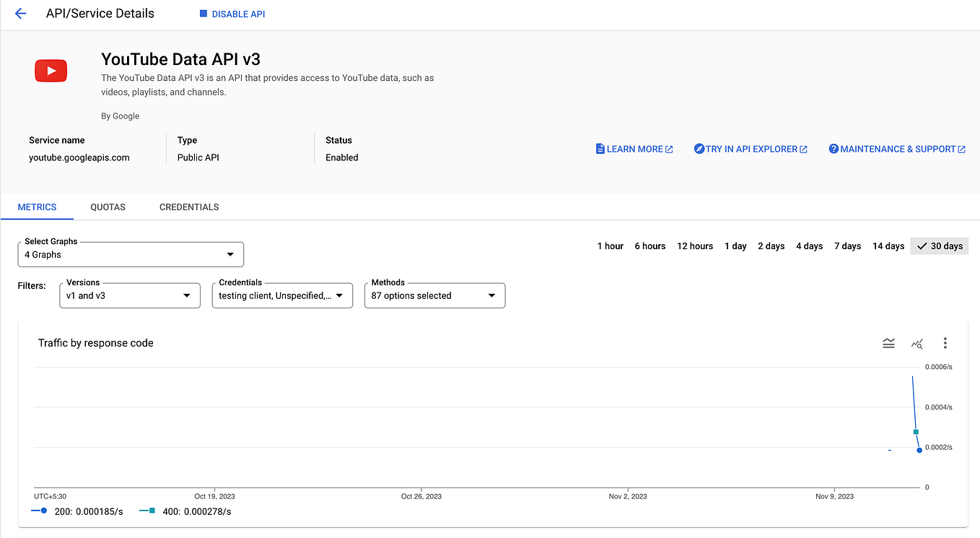Open the Credentials tab
Screen dimensions: 980x538
tap(189, 207)
